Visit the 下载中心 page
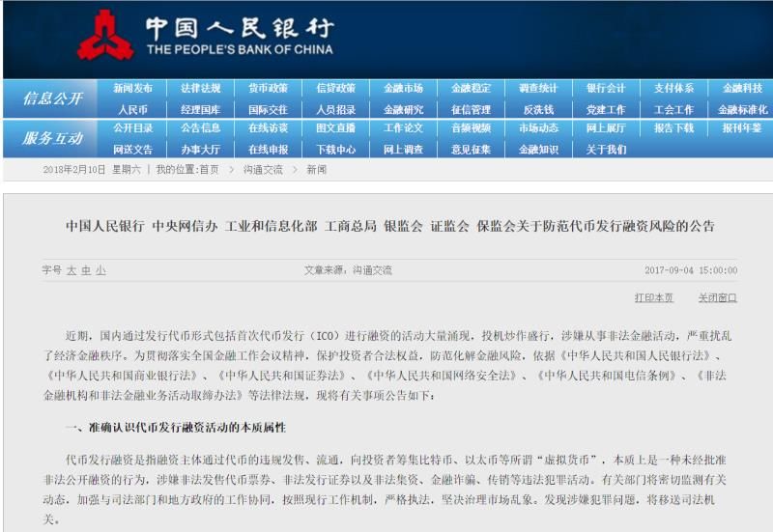773x532 pixels. 335,150
